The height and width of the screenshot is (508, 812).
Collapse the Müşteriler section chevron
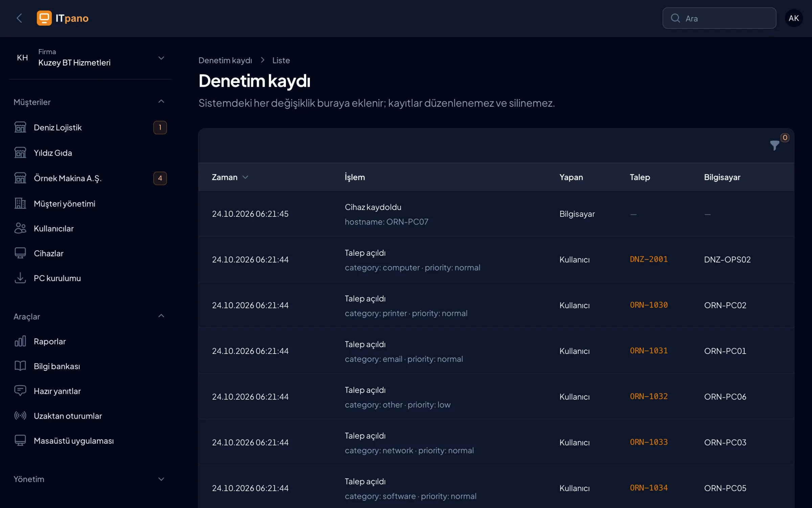pos(161,102)
